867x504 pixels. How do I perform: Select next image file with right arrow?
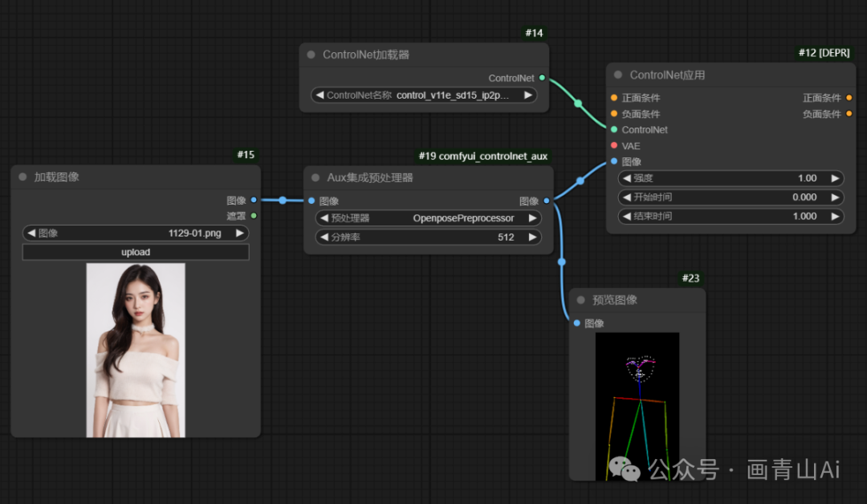(239, 234)
